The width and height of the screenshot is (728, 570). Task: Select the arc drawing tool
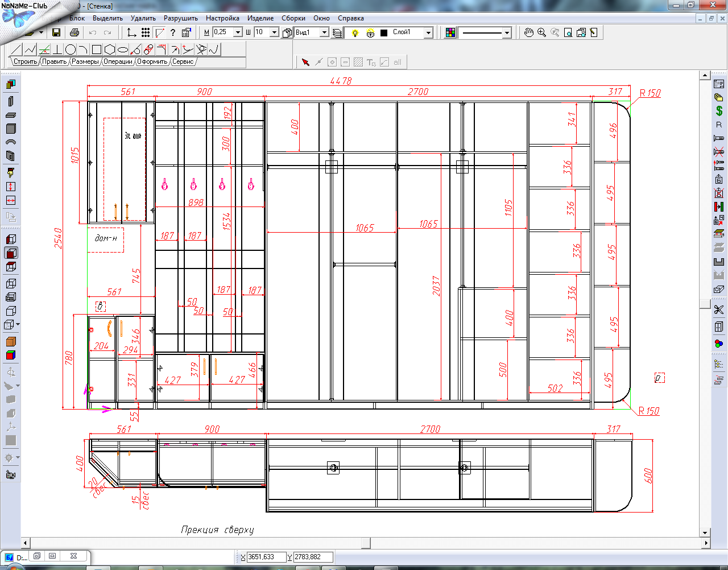(x=84, y=49)
